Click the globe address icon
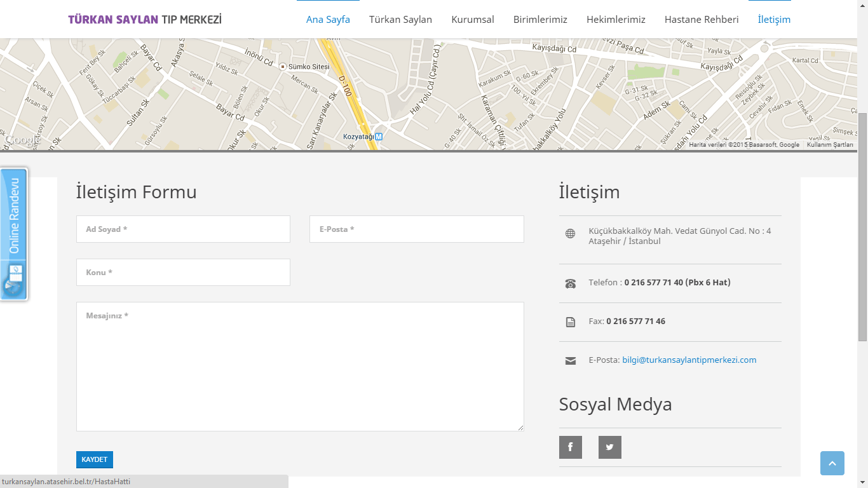 click(571, 234)
